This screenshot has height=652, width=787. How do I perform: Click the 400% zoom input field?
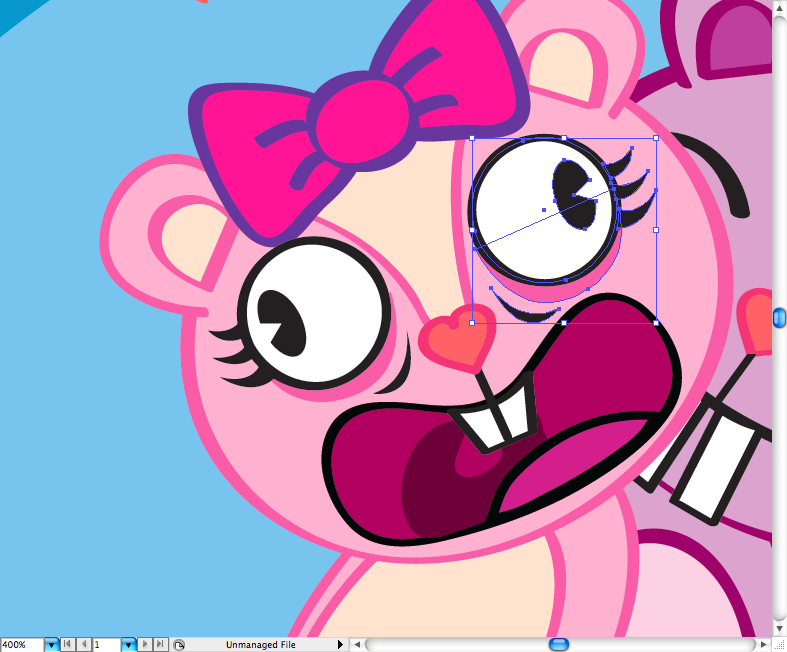(21, 645)
